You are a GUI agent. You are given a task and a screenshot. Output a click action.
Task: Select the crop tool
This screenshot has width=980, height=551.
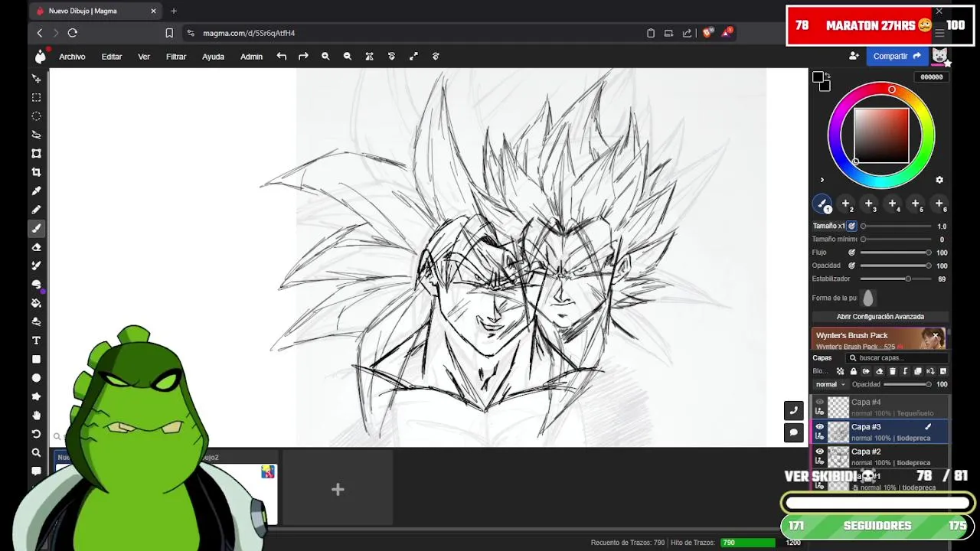pyautogui.click(x=36, y=172)
